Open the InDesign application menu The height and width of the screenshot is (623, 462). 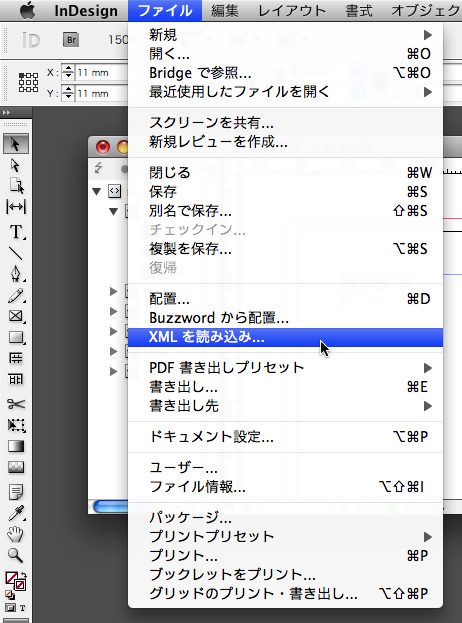coord(86,10)
